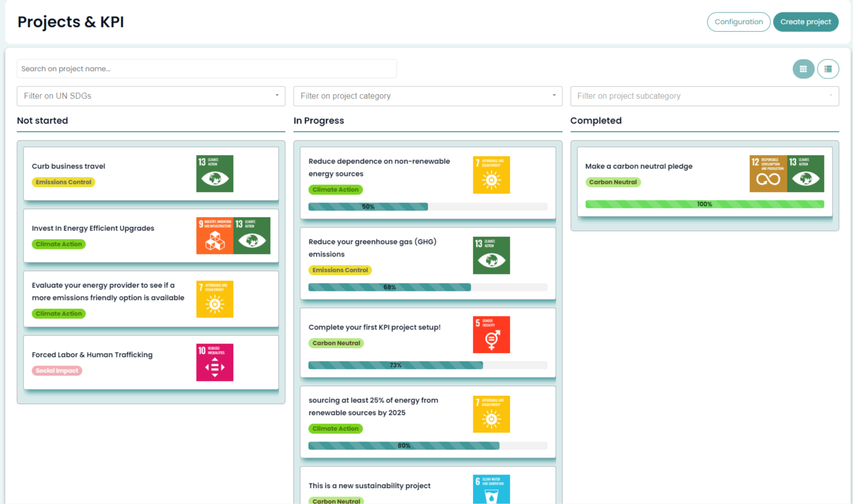
Task: Open the project subcategory filter
Action: click(x=704, y=96)
